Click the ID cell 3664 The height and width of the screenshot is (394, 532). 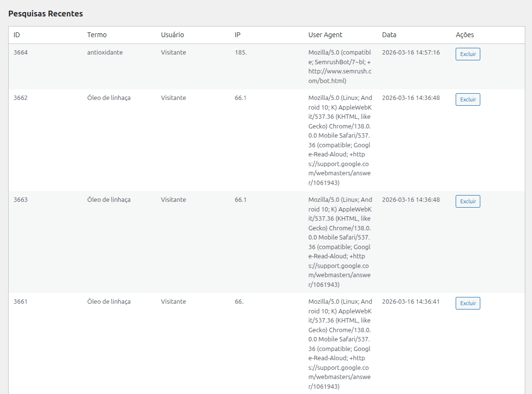[x=21, y=53]
